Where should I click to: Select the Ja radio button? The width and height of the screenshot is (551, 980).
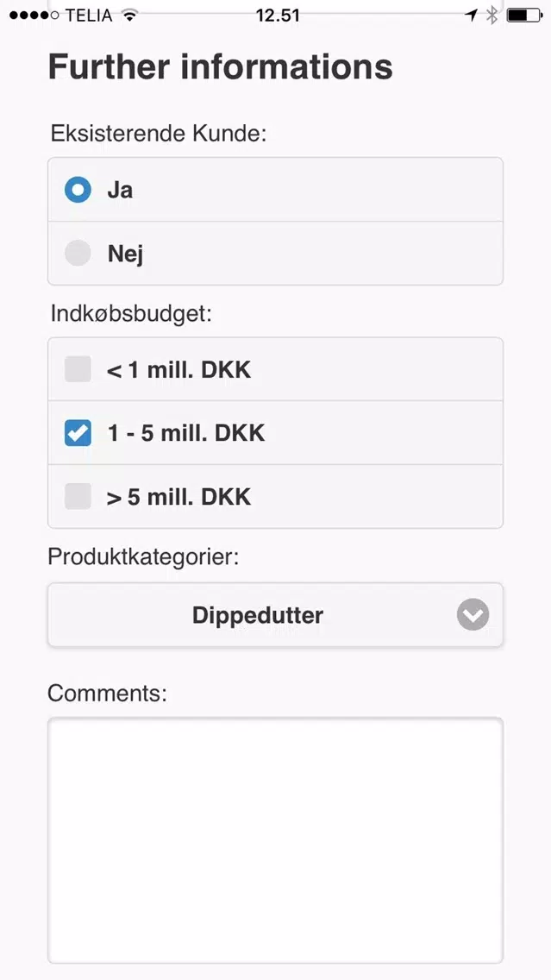(78, 190)
